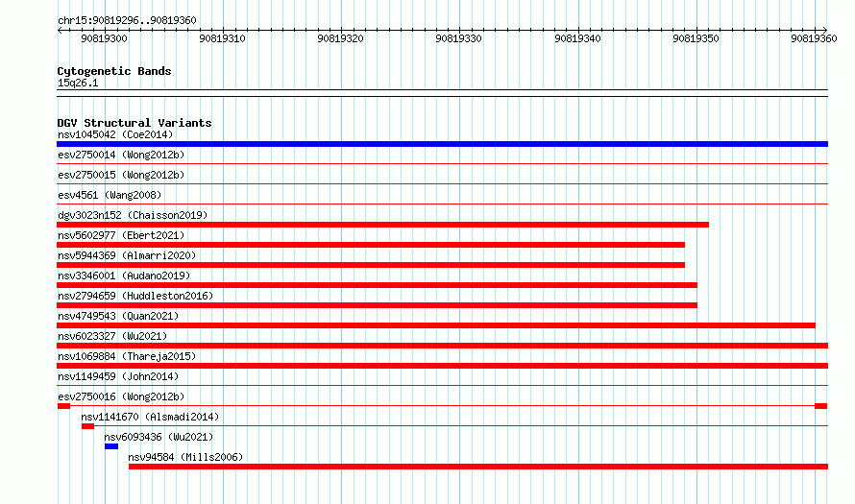The height and width of the screenshot is (504, 855).
Task: Select the red nsv6023327 variant bar
Action: 442,346
